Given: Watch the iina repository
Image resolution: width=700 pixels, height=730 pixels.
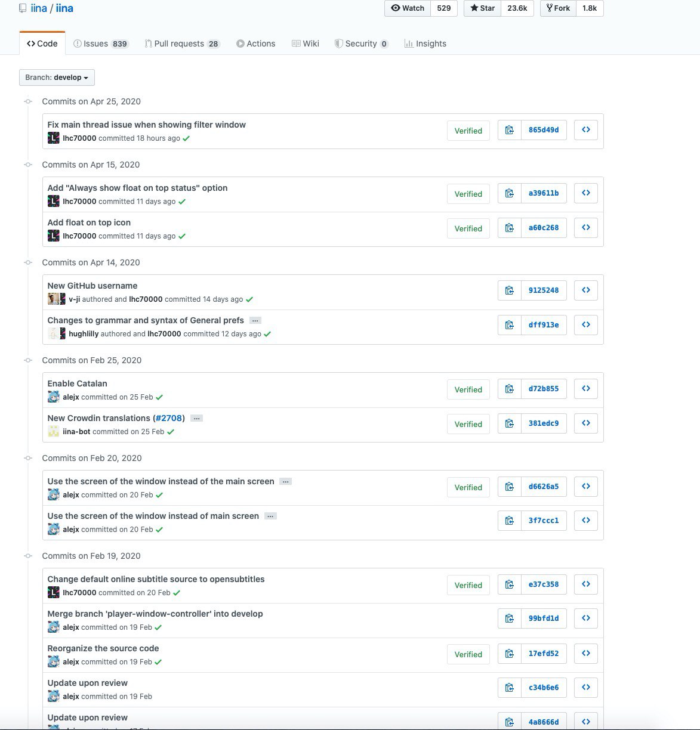Looking at the screenshot, I should click(408, 8).
